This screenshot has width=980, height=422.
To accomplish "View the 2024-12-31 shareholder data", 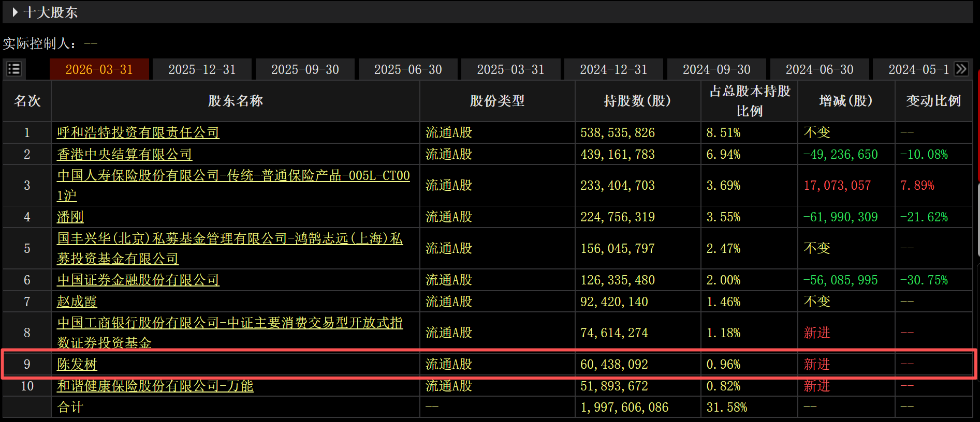I will [613, 69].
